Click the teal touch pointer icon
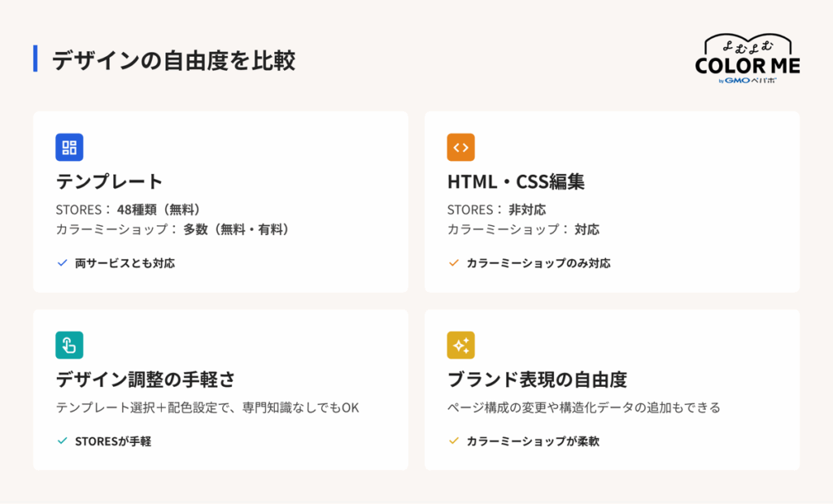Viewport: 833px width, 504px height. (70, 345)
